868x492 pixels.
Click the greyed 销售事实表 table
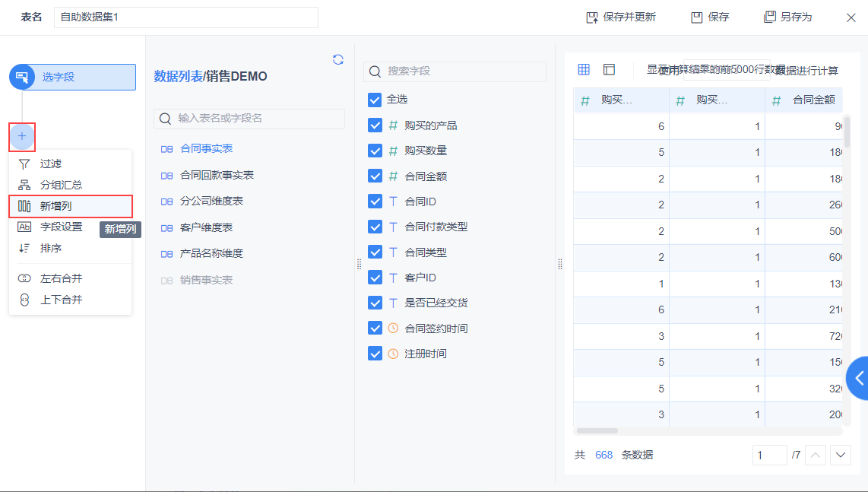coord(207,281)
